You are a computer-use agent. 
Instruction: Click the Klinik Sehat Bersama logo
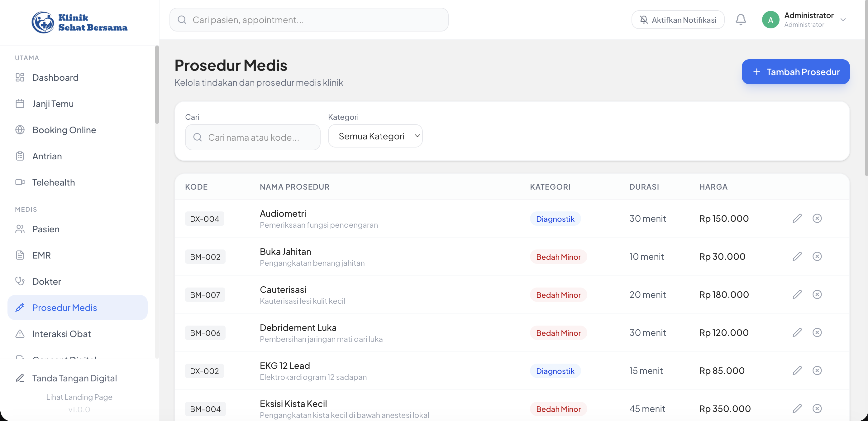79,22
